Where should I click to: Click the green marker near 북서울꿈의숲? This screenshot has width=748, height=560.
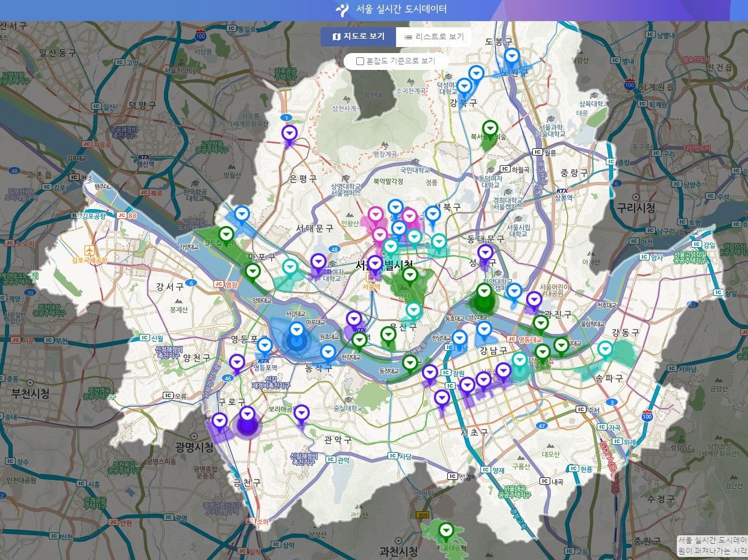491,130
